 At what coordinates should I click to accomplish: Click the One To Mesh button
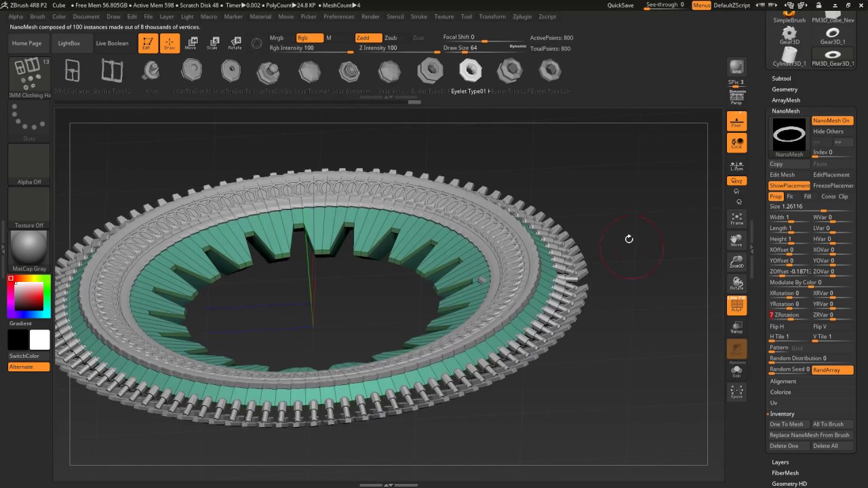[x=789, y=424]
